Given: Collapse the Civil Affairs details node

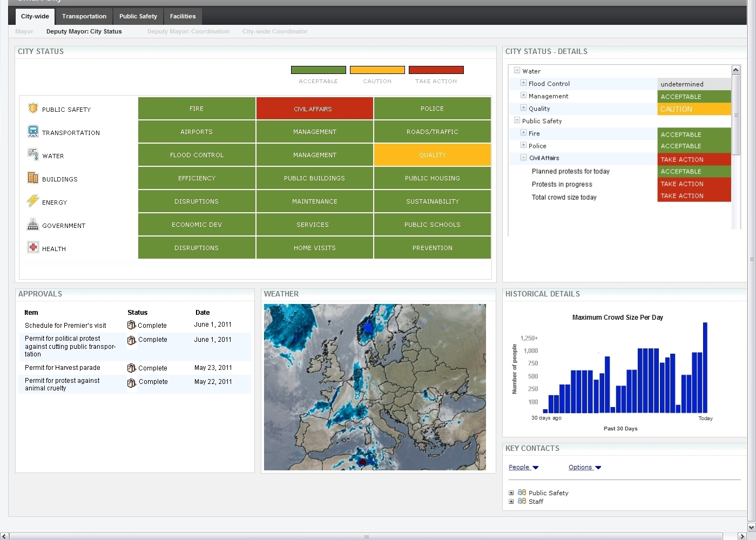Looking at the screenshot, I should coord(523,158).
